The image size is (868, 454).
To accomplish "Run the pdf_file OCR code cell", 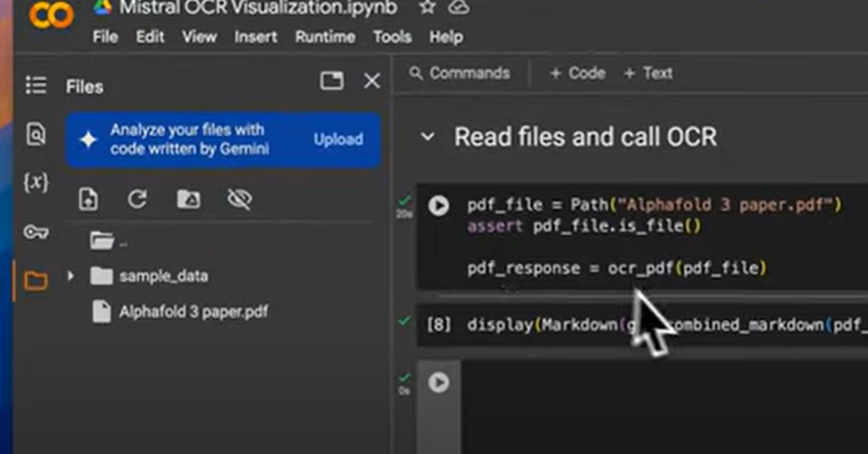I will pos(439,205).
